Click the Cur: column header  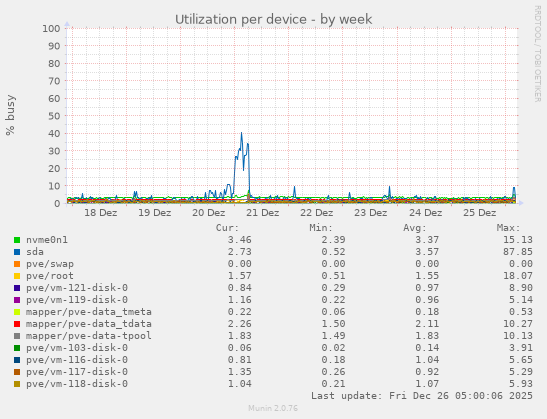(227, 228)
